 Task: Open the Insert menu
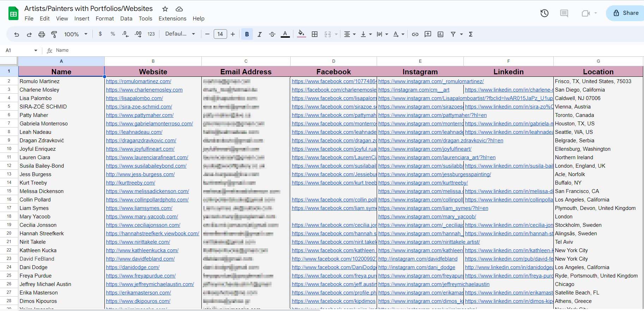82,18
